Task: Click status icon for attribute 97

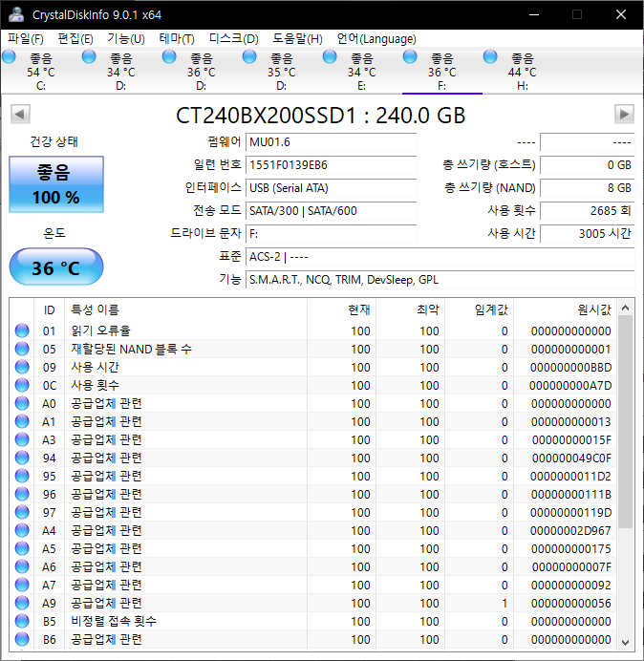Action: 22,512
